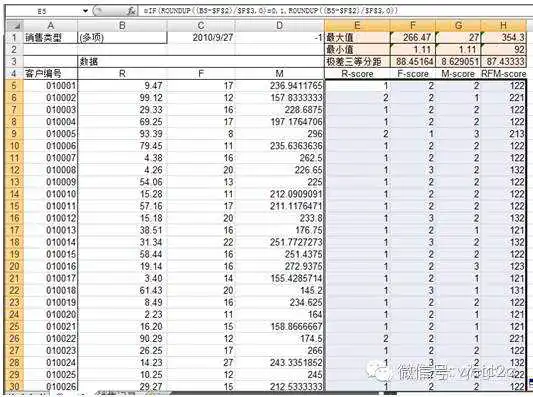The width and height of the screenshot is (533, 397).
Task: Select customer ID cell 010005
Action: [50, 134]
